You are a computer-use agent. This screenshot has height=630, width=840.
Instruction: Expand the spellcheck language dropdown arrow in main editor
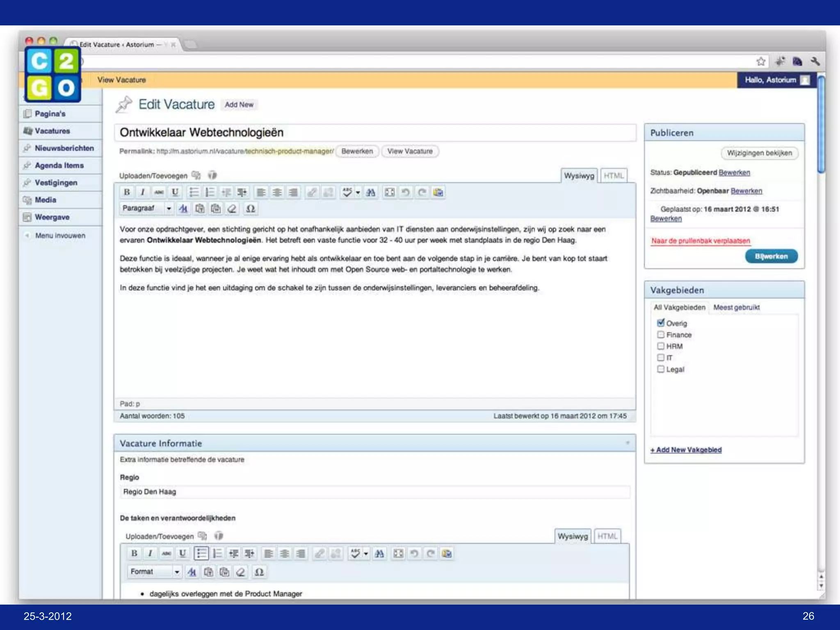tap(358, 192)
